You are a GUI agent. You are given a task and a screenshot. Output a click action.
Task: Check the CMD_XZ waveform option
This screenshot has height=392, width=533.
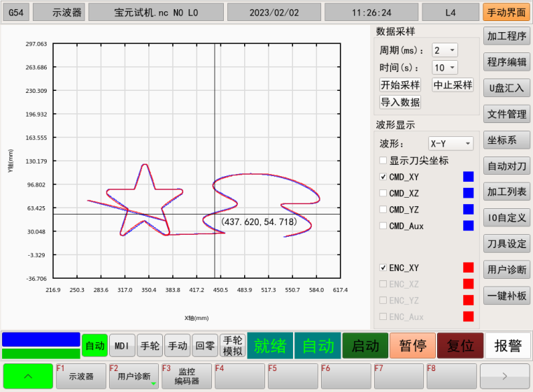(383, 193)
